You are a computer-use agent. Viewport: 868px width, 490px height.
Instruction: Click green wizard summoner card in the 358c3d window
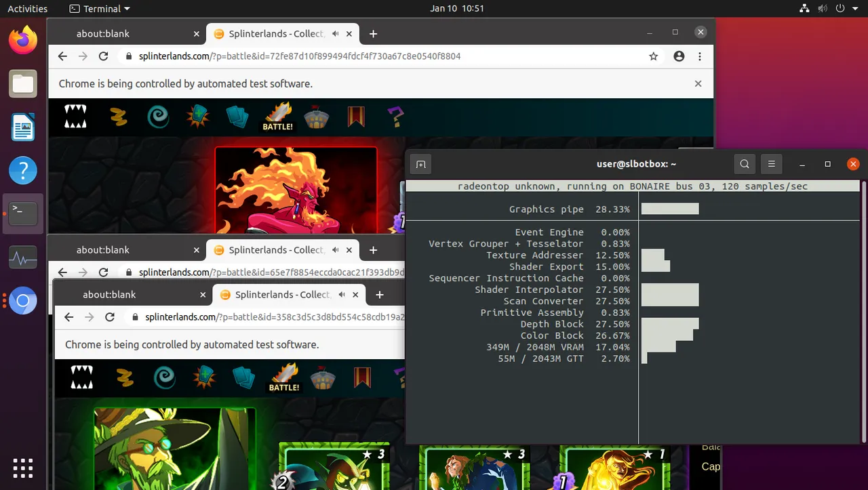(175, 448)
